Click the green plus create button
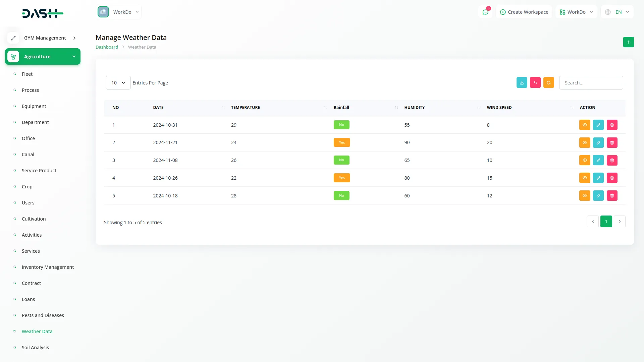Viewport: 644px width, 362px height. [x=628, y=42]
